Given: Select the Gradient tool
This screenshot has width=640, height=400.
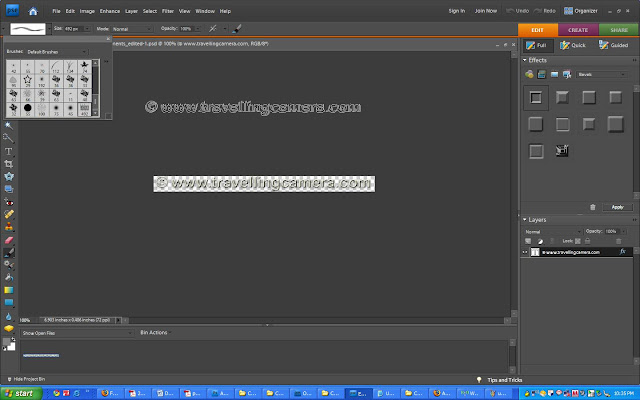Looking at the screenshot, I should 9,290.
